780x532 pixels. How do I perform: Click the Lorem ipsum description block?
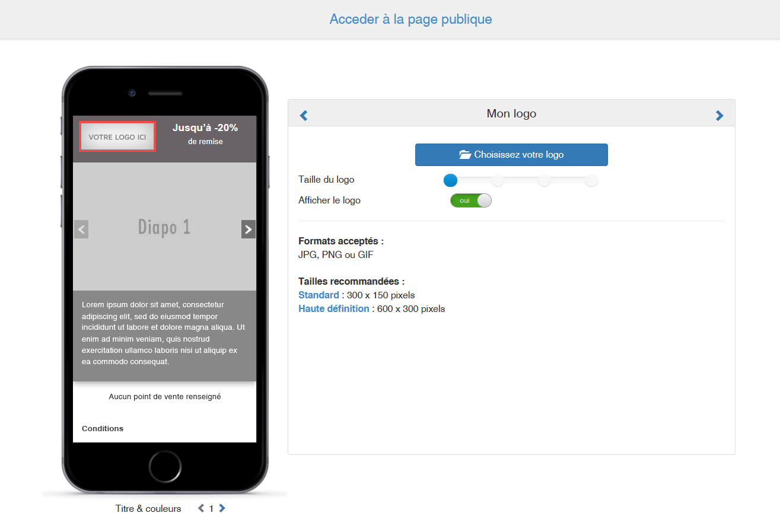pos(164,333)
